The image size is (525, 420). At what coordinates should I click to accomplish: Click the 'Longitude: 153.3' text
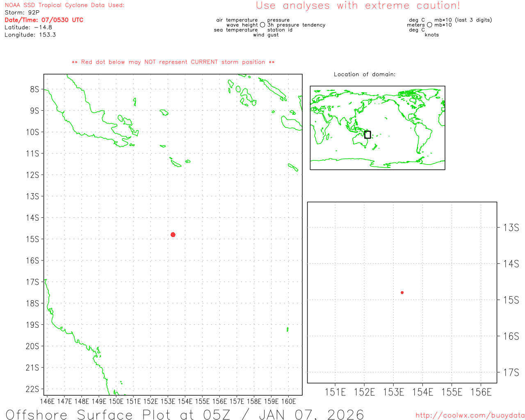point(30,35)
